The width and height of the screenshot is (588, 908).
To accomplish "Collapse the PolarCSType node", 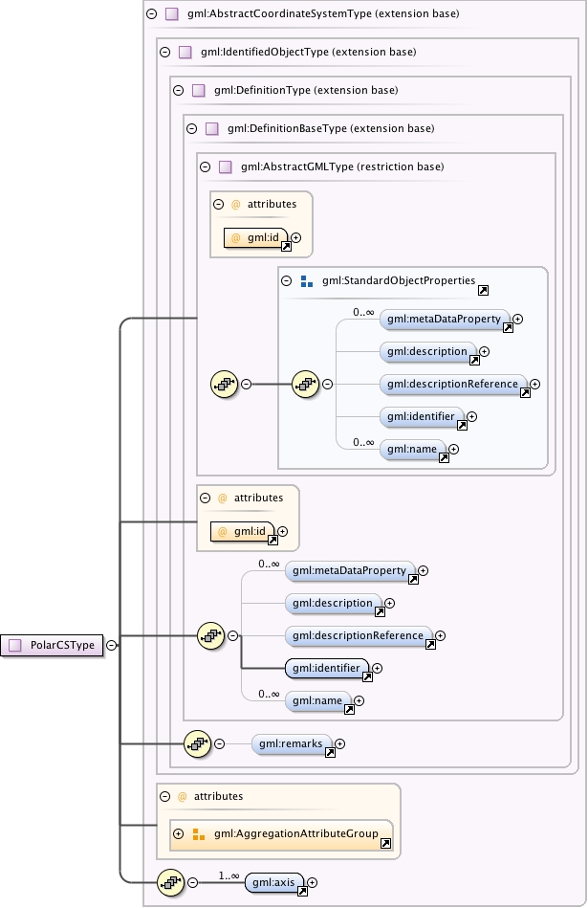I will point(111,645).
